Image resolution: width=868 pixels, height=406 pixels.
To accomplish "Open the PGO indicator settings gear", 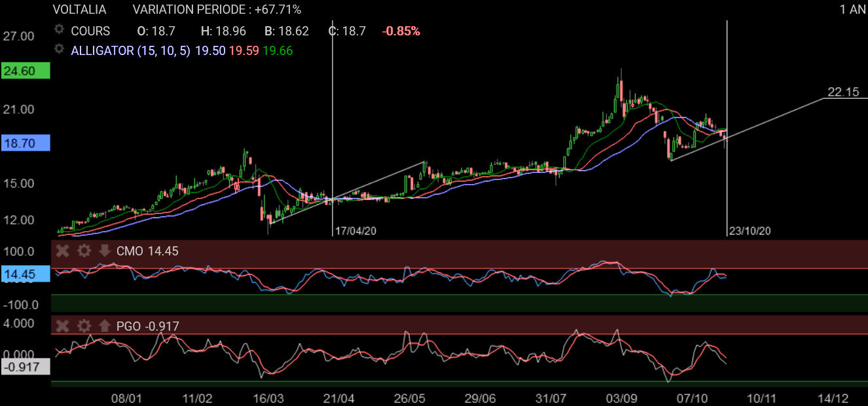I will tap(84, 325).
